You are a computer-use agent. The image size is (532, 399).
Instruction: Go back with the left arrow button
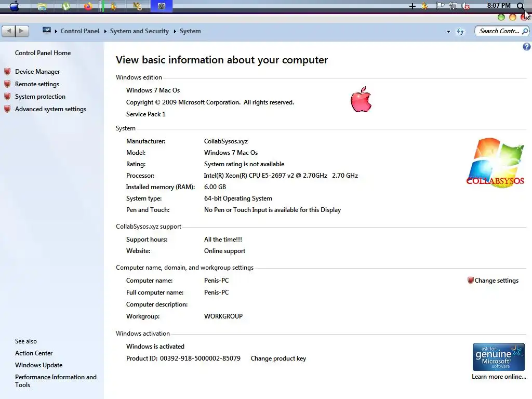coord(9,31)
